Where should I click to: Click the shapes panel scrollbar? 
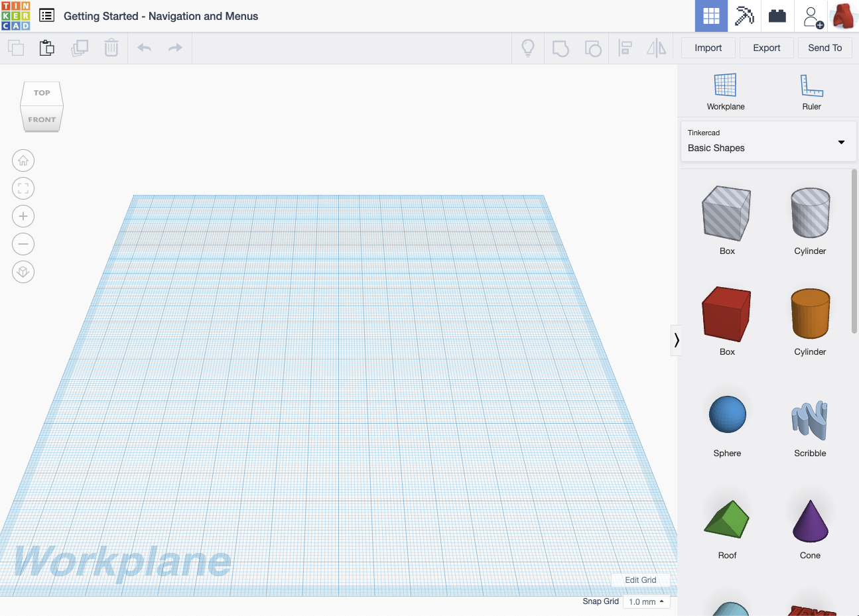click(x=854, y=252)
